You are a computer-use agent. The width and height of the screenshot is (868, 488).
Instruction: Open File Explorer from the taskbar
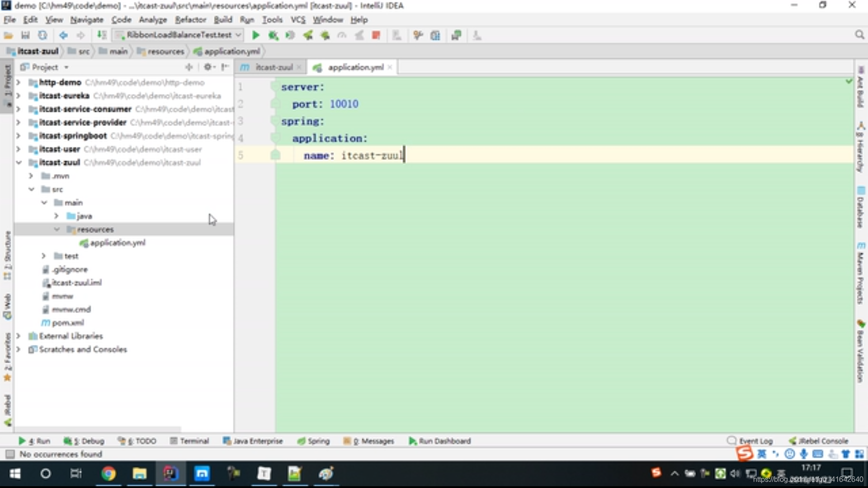(139, 473)
